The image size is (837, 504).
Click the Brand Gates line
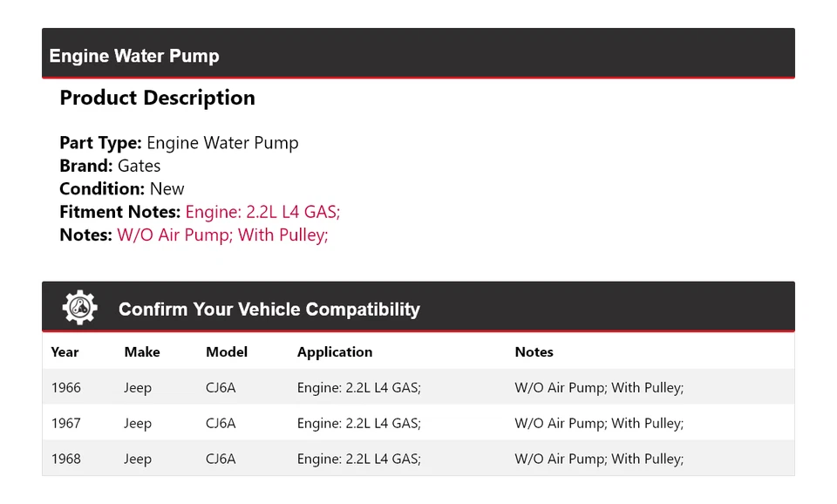click(x=110, y=166)
